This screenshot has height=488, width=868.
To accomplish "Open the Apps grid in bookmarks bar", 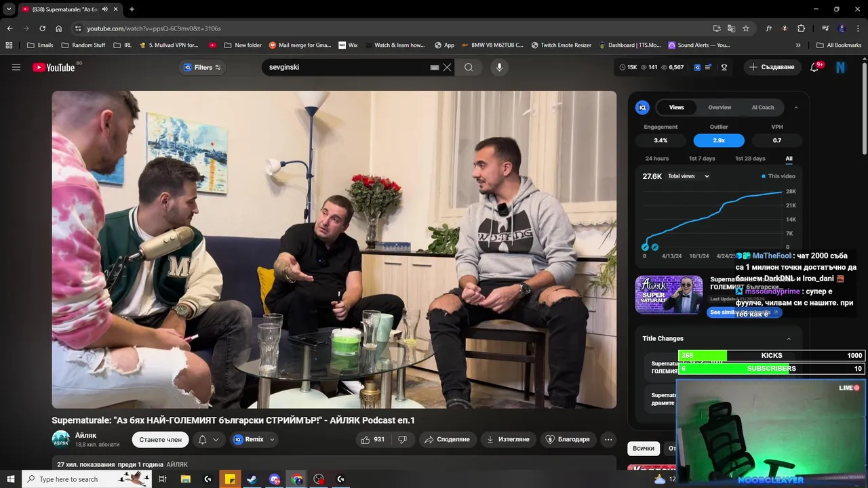I will [x=9, y=45].
